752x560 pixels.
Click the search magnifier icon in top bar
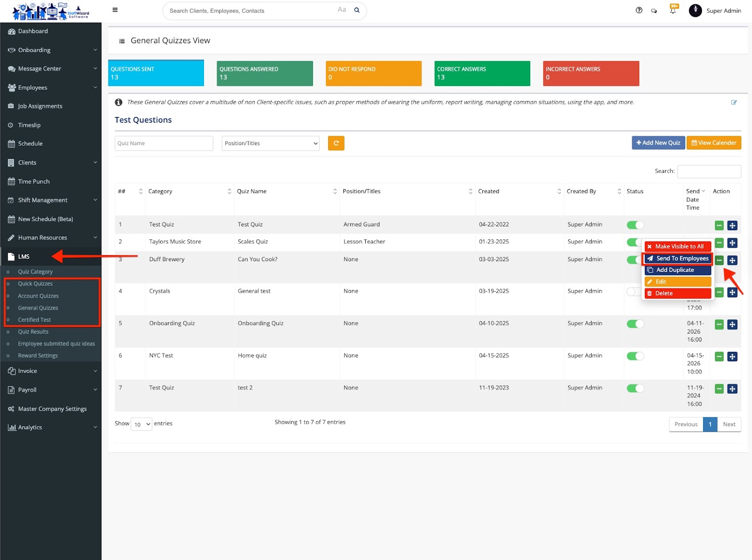357,10
